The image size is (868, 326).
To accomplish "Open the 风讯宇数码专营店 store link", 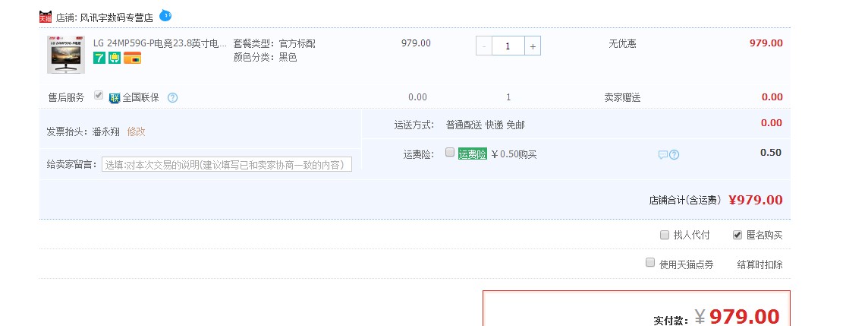I will click(x=116, y=17).
